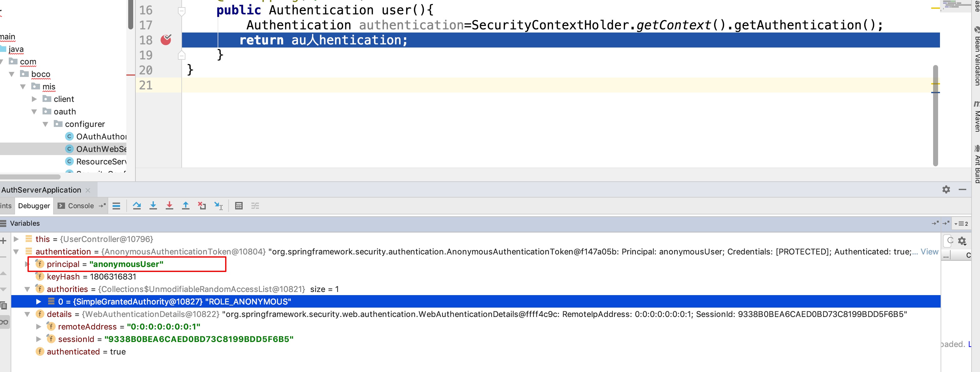
Task: Click the Show Execution Point icon
Action: 116,206
